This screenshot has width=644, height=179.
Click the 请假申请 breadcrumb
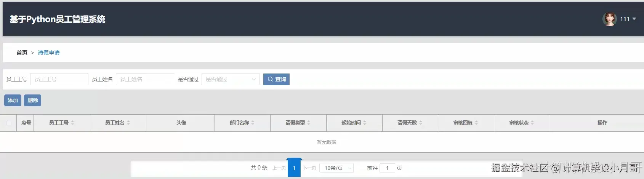tap(49, 53)
